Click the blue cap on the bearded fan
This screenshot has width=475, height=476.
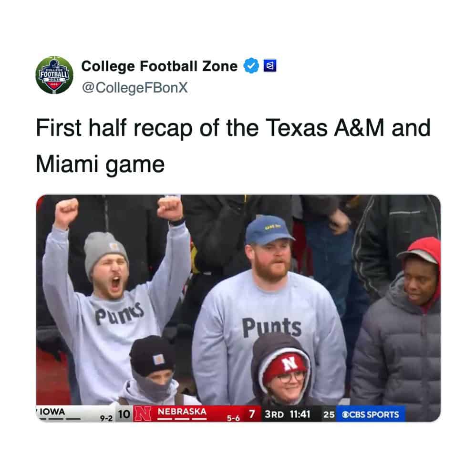(268, 230)
